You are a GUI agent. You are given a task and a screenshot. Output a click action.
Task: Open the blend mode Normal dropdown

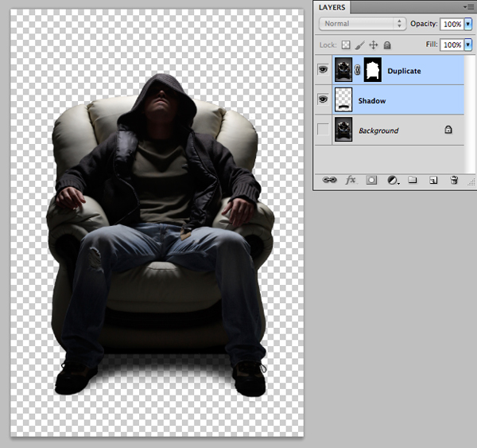363,24
